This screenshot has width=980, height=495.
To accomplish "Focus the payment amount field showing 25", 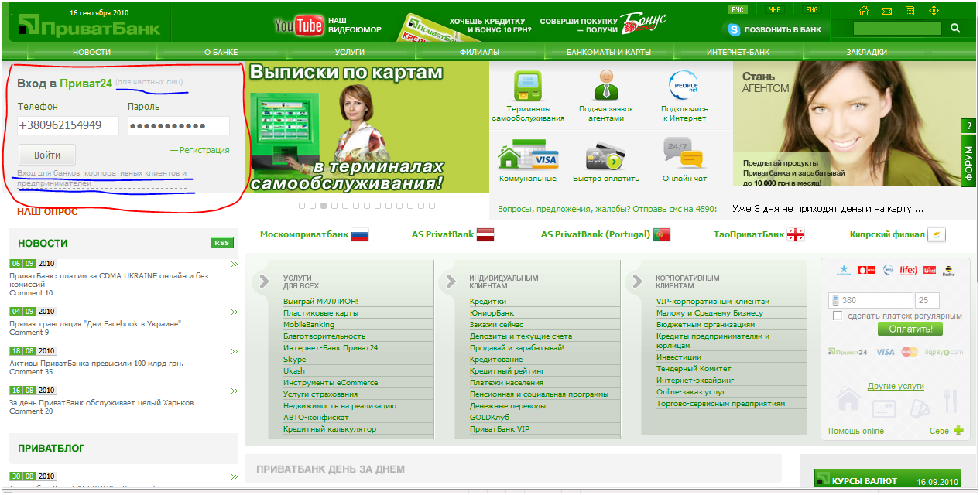I will point(927,300).
